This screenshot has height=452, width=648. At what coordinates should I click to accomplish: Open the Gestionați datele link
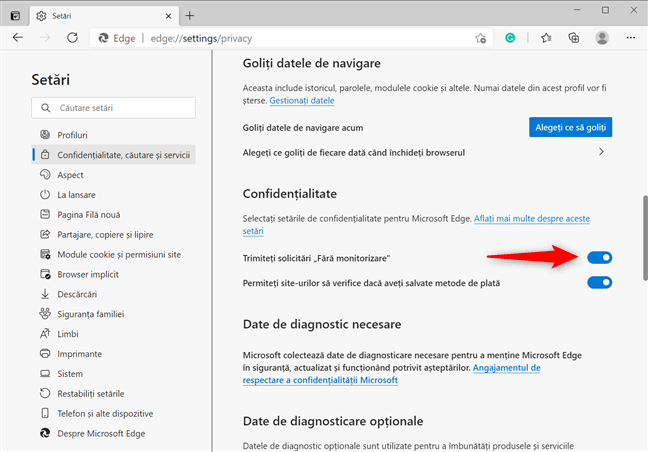(302, 100)
